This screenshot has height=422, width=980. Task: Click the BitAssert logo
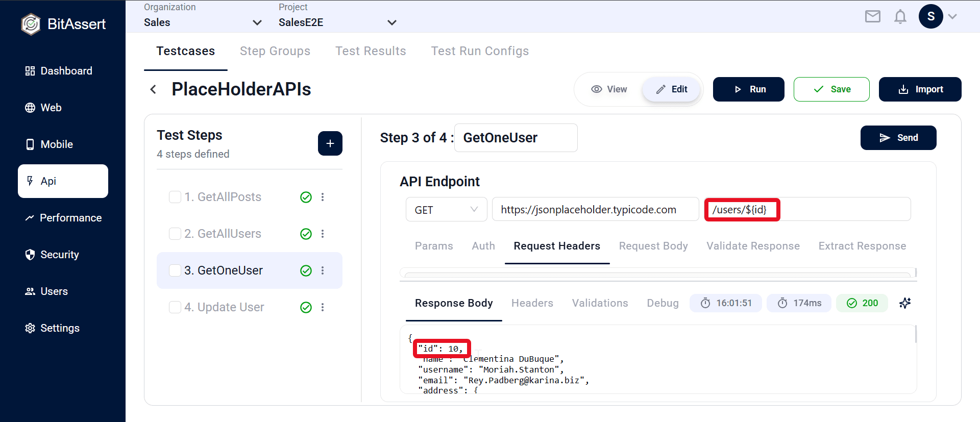63,24
